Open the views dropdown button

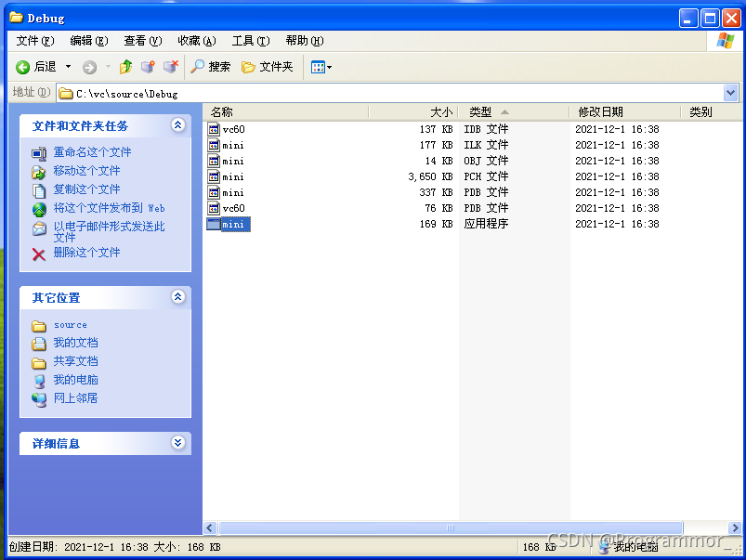(321, 67)
